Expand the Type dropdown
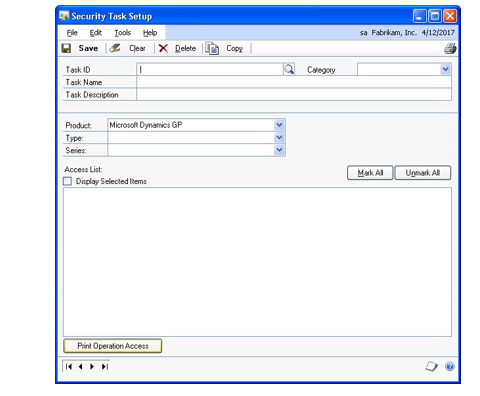This screenshot has height=396, width=480. coord(279,137)
